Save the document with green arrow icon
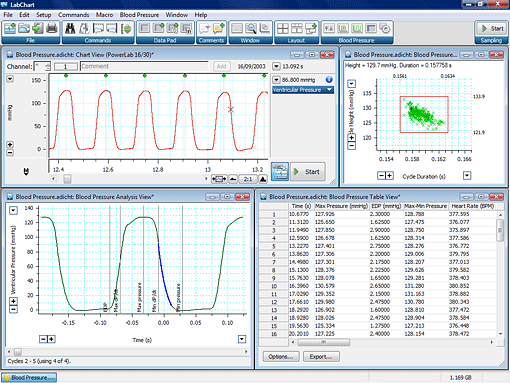 [x=38, y=28]
